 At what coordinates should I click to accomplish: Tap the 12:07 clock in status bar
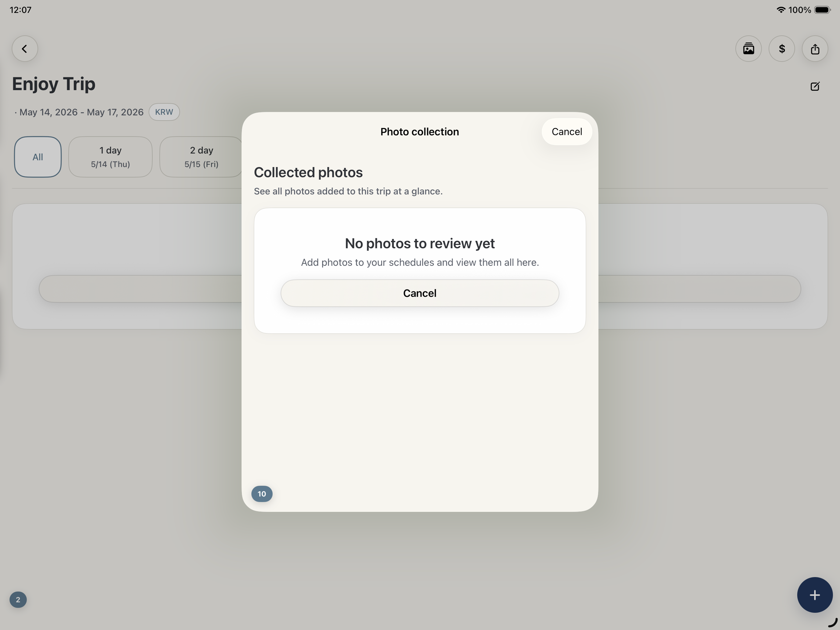pos(20,10)
